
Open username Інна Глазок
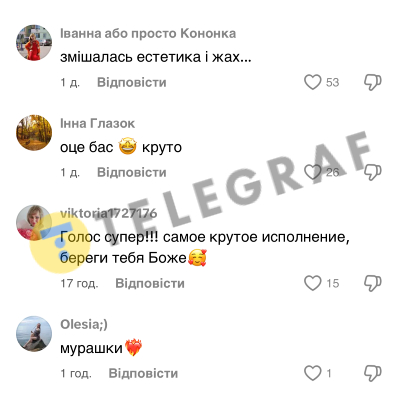point(97,124)
